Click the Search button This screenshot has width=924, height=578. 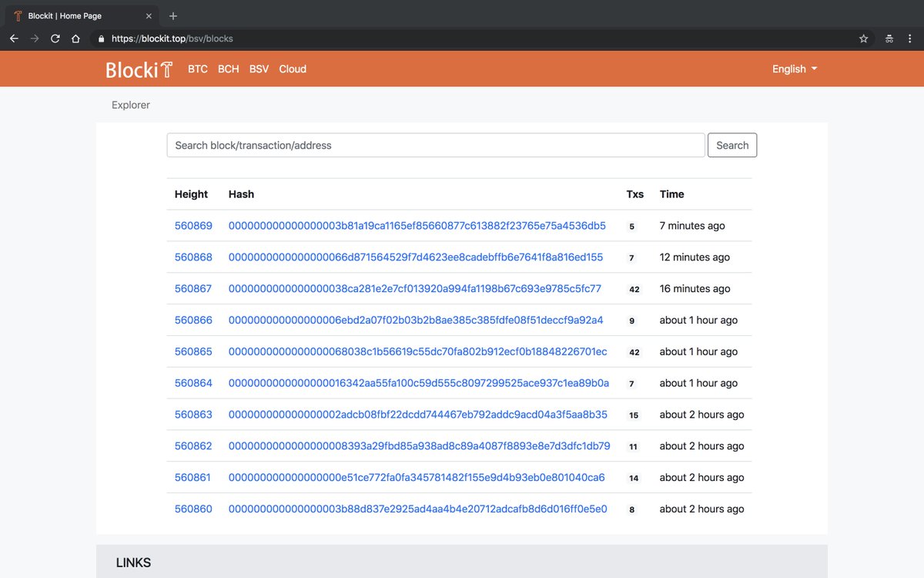731,145
